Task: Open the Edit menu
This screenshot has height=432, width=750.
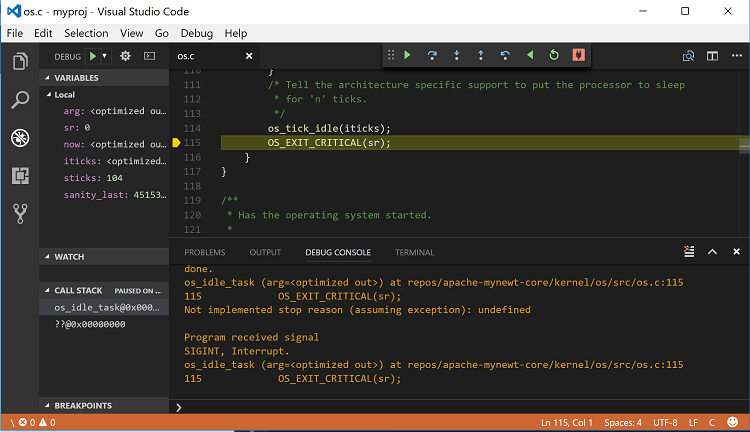Action: tap(43, 33)
